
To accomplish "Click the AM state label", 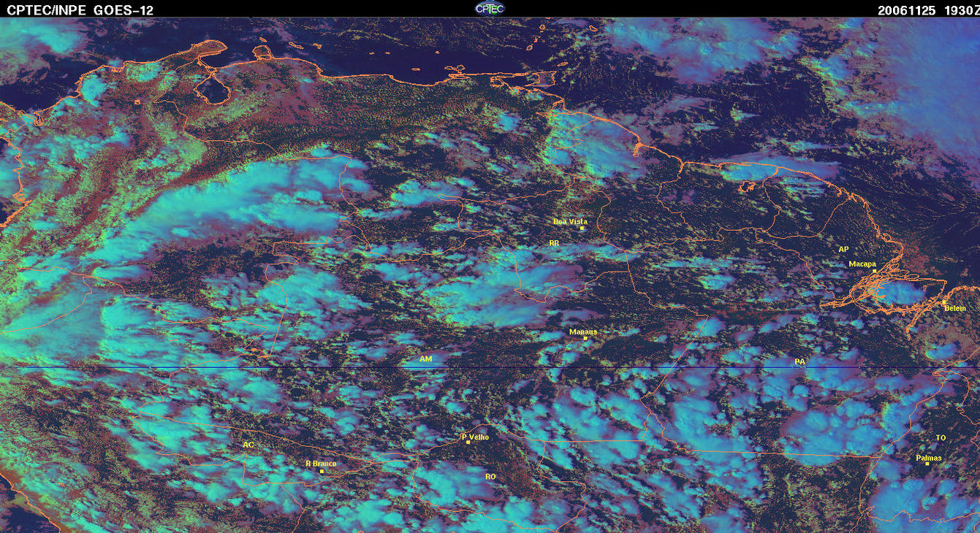I will pos(426,359).
